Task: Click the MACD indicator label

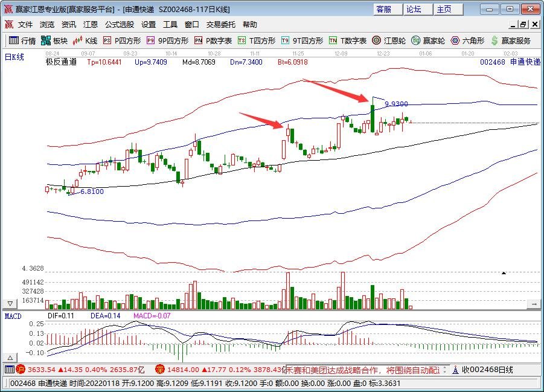Action: click(x=13, y=316)
